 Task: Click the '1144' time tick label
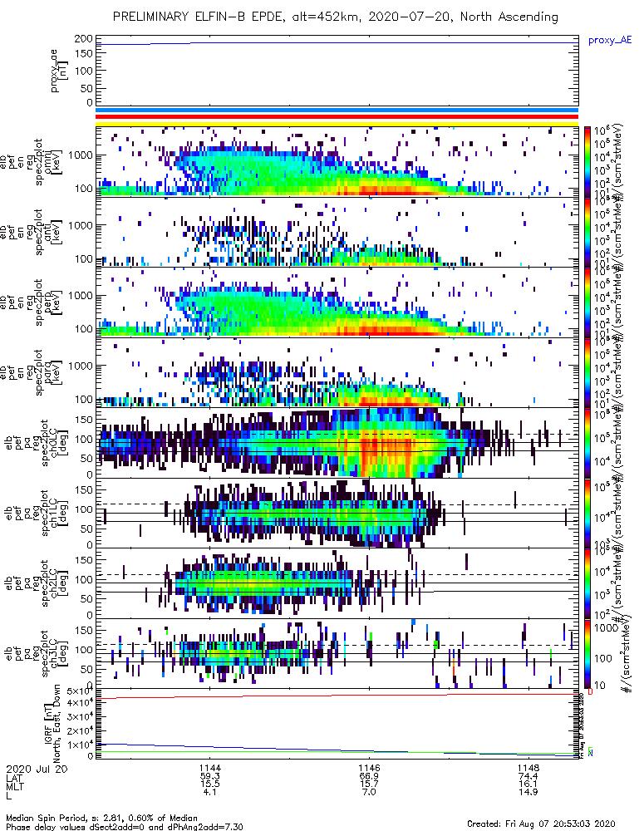tap(210, 768)
